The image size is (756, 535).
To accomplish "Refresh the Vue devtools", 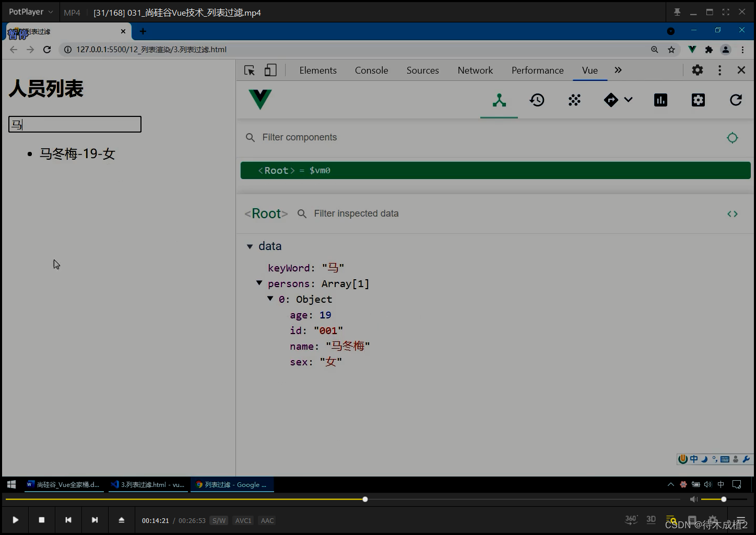I will pos(736,100).
